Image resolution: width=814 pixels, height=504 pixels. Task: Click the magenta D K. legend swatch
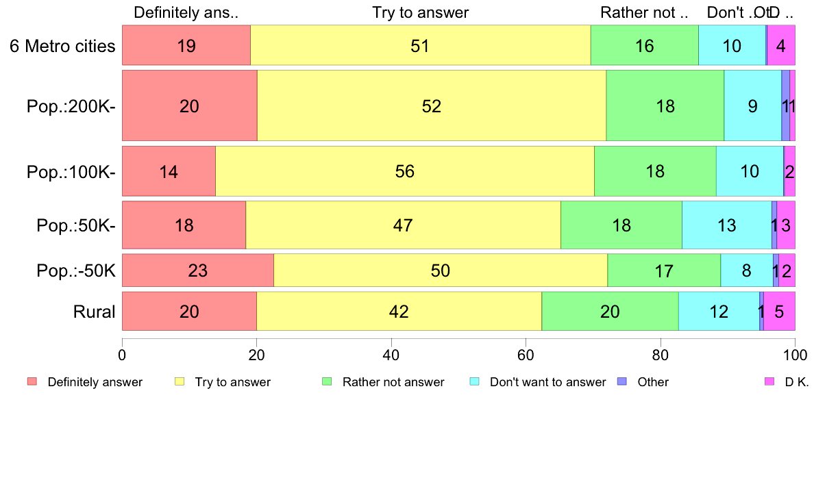coord(770,381)
